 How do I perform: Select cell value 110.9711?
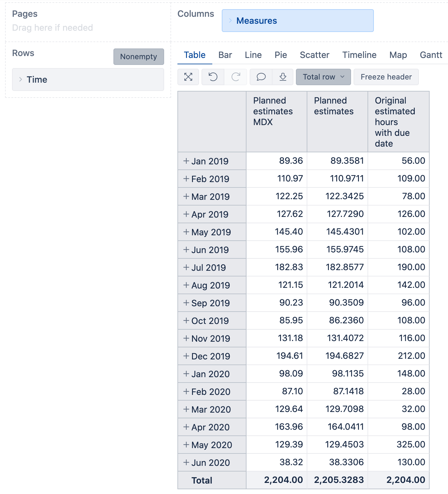347,178
